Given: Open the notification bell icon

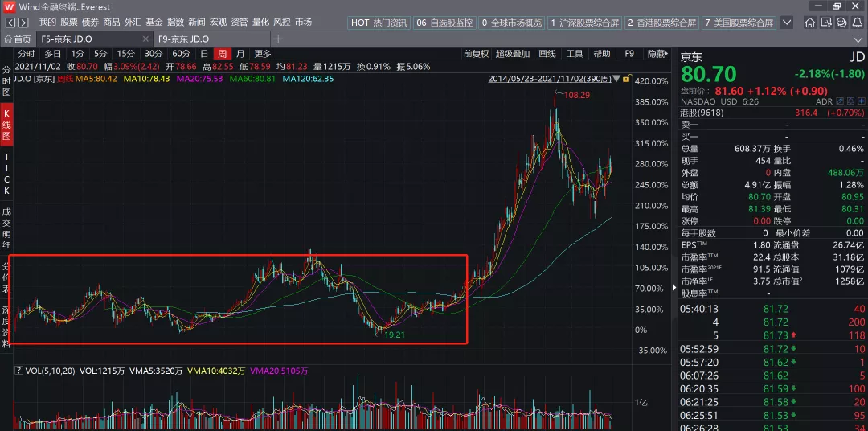Looking at the screenshot, I should [857, 23].
